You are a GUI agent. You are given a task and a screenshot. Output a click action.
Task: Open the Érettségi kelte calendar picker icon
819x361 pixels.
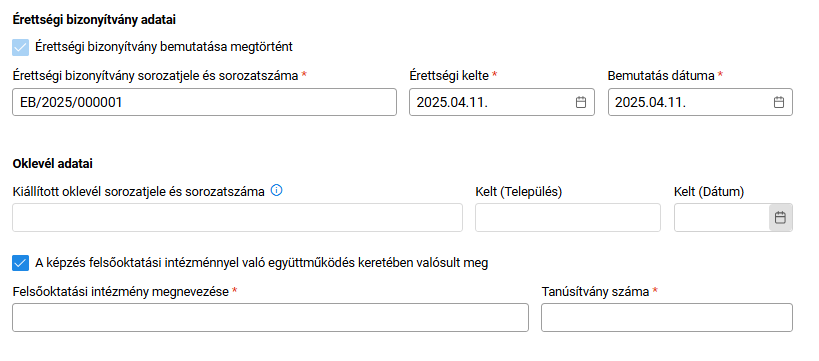[580, 102]
